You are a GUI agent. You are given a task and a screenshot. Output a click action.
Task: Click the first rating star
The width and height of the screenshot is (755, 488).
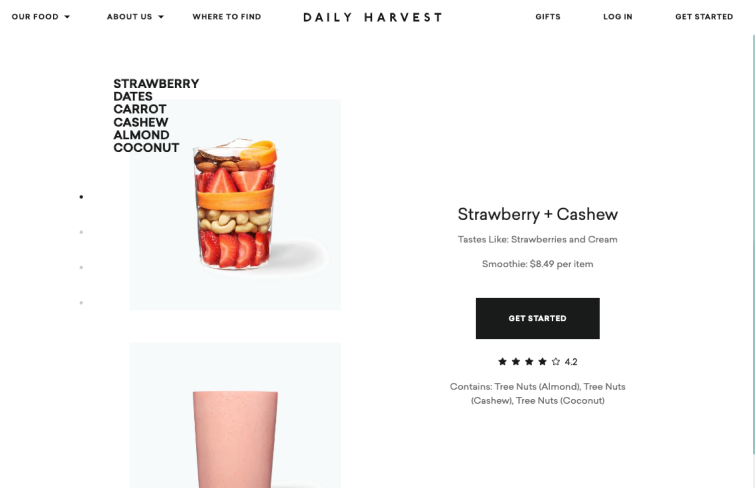(502, 361)
